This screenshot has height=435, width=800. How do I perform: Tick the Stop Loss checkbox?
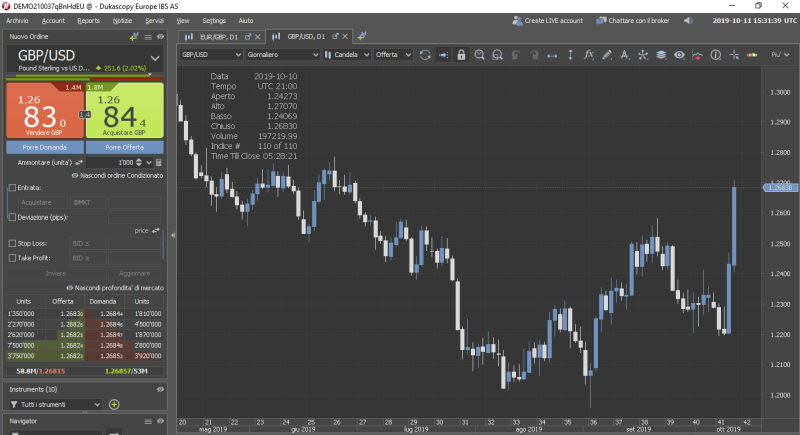pos(11,243)
